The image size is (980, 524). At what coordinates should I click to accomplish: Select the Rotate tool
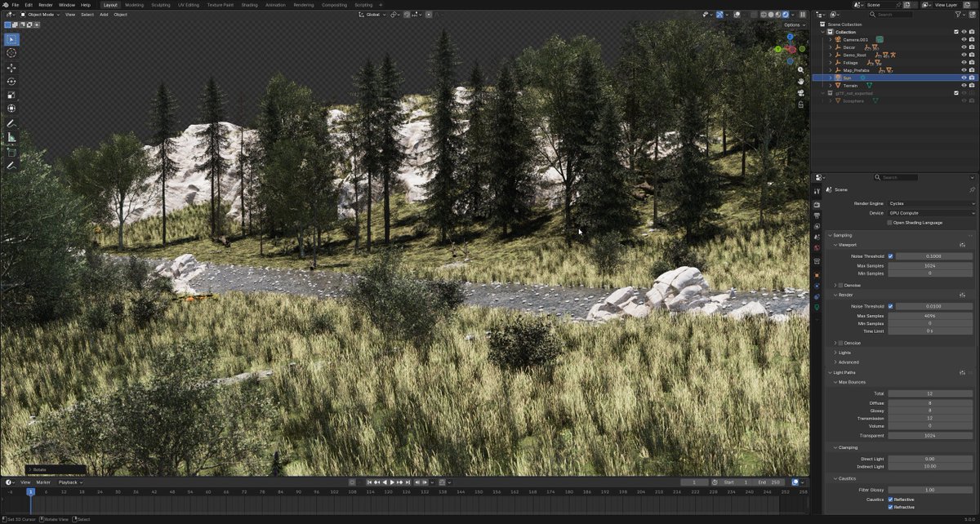(11, 81)
